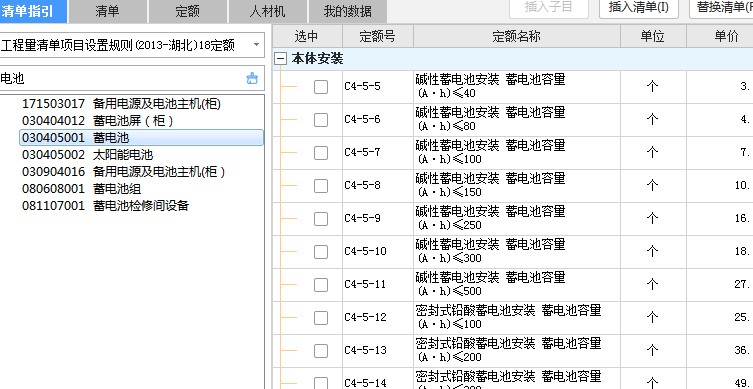
Task: Open the 工程量清单项目设置规则 dropdown
Action: click(x=256, y=45)
